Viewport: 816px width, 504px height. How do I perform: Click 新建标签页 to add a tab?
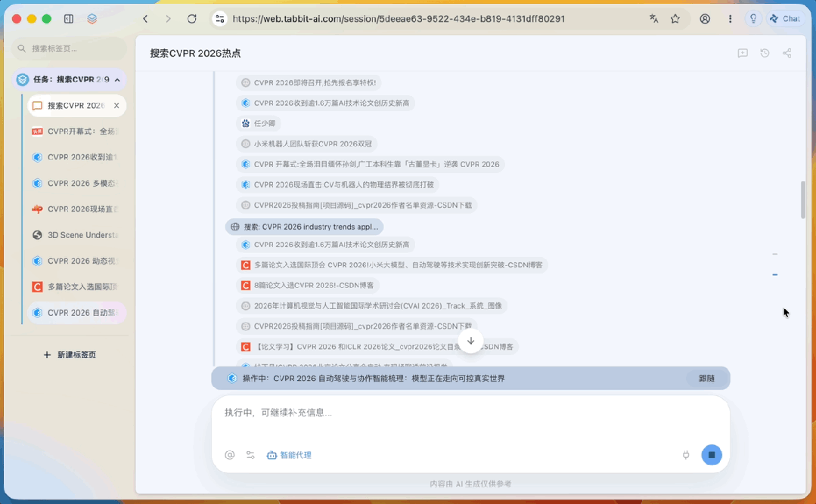70,354
